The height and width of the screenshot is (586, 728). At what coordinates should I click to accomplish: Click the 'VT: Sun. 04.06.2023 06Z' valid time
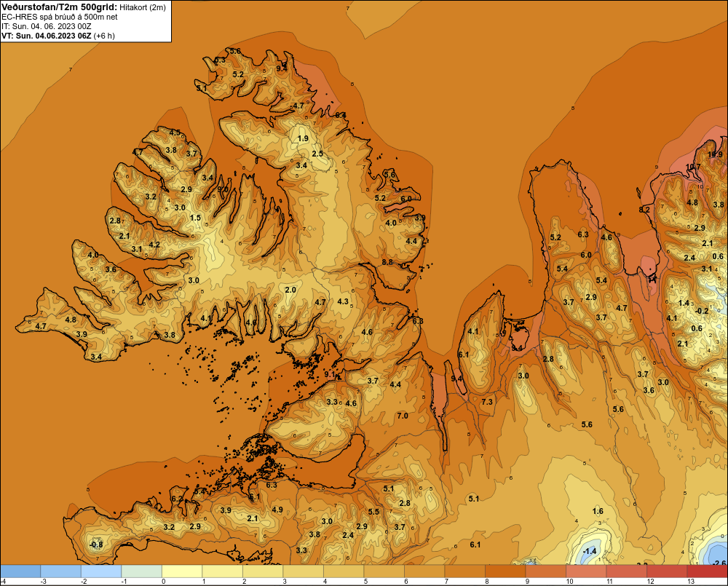pyautogui.click(x=47, y=36)
